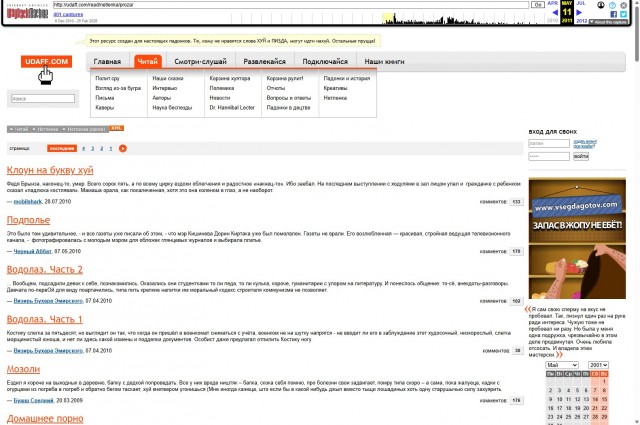This screenshot has height=425, width=640.
Task: Open Каверы submenu link
Action: coord(104,108)
